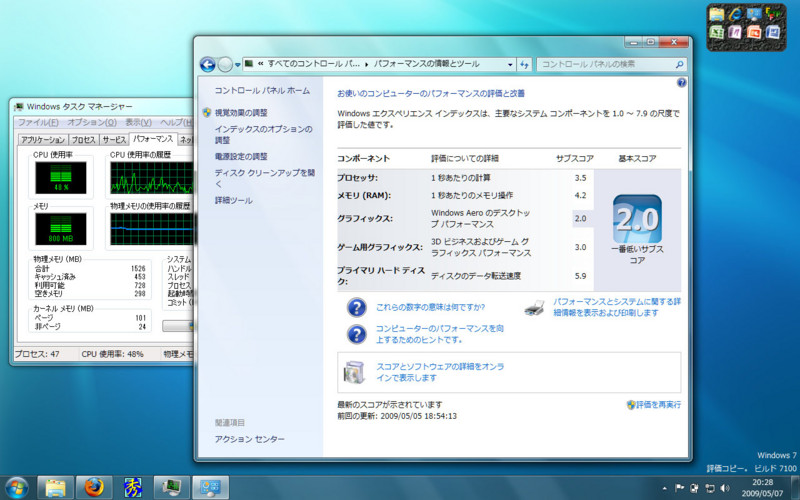
Task: Click the グラフィックス subscore value 2.0
Action: [x=580, y=218]
